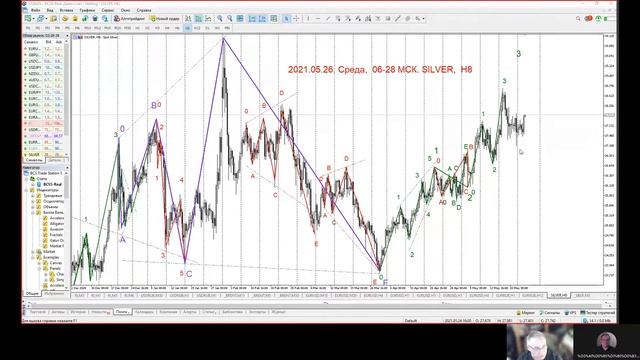Select the crosshair tool

click(296, 19)
